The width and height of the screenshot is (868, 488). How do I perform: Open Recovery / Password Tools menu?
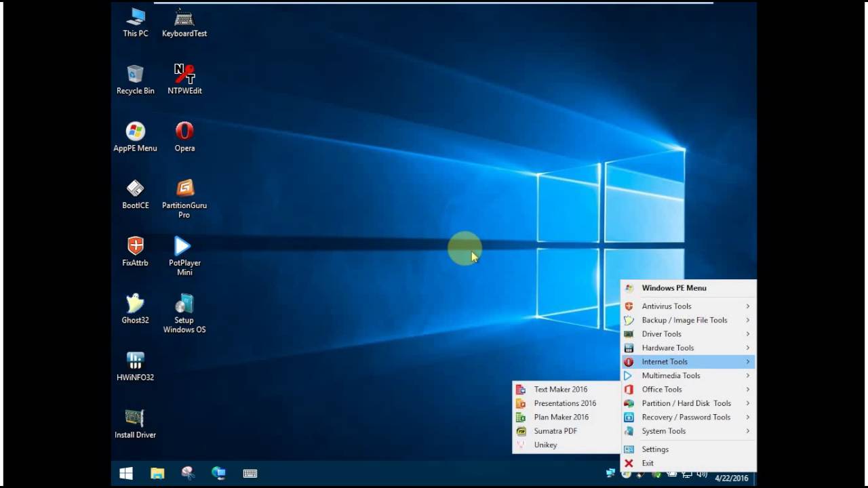point(688,417)
